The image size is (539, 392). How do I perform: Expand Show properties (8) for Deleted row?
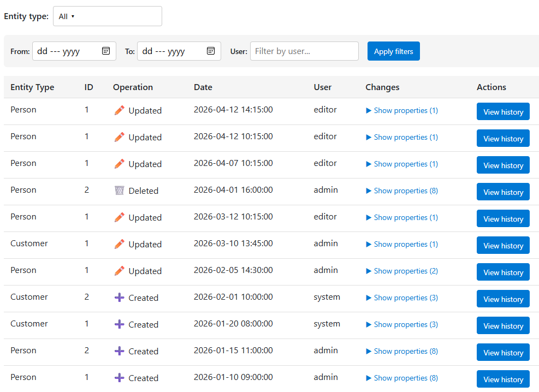(402, 191)
